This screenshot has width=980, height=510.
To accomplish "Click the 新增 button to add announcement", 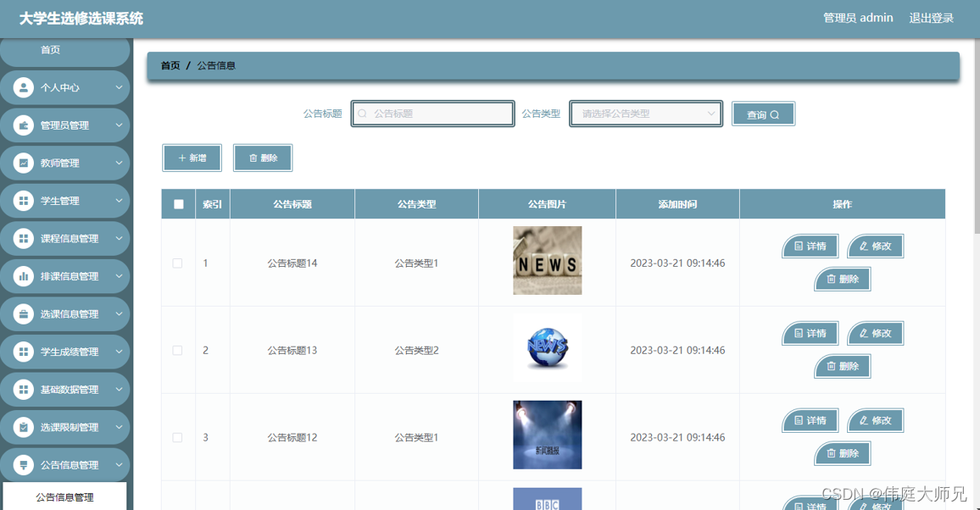I will point(192,158).
